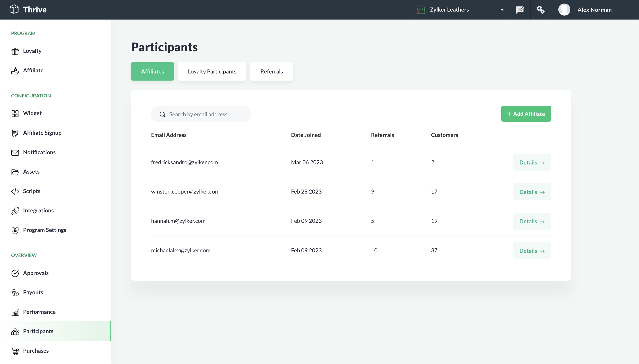Click the Assets sidebar menu item
Viewport: 639px width, 364px height.
(x=31, y=172)
